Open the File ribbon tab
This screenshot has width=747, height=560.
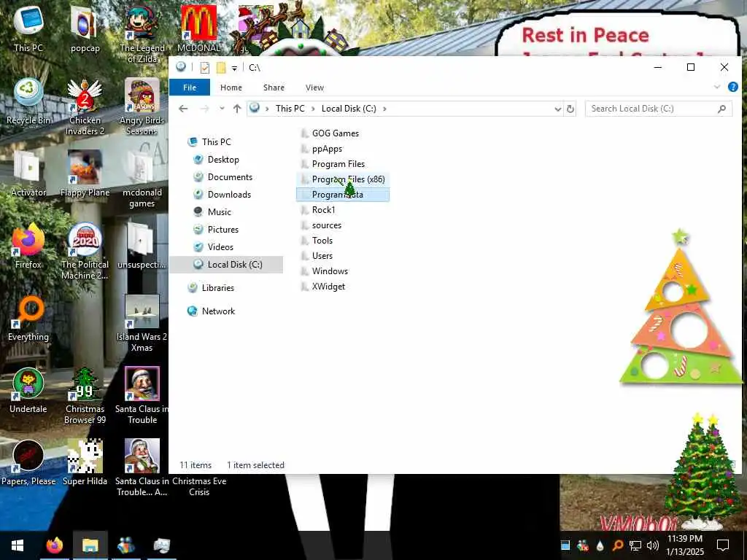pos(190,87)
